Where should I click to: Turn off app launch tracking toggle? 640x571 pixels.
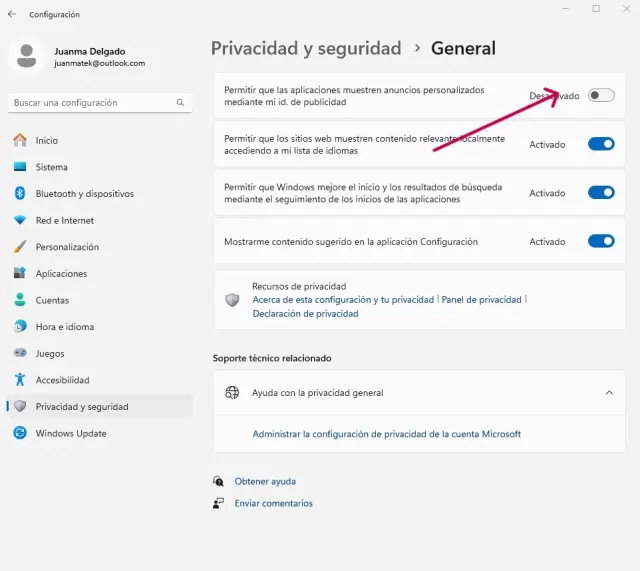(600, 193)
